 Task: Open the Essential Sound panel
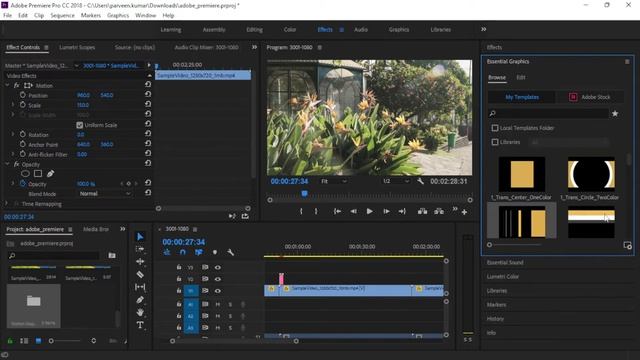505,262
